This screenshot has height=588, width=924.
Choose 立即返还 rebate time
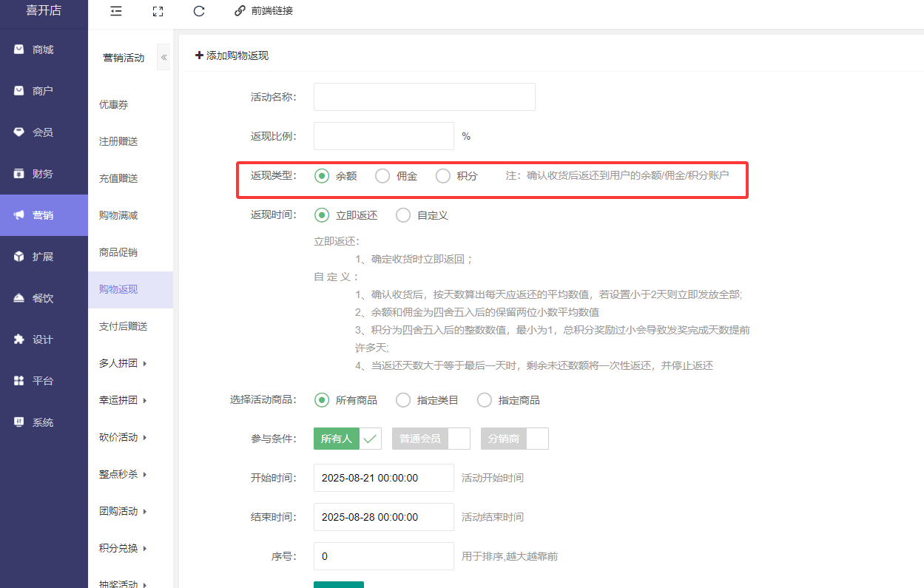345,215
